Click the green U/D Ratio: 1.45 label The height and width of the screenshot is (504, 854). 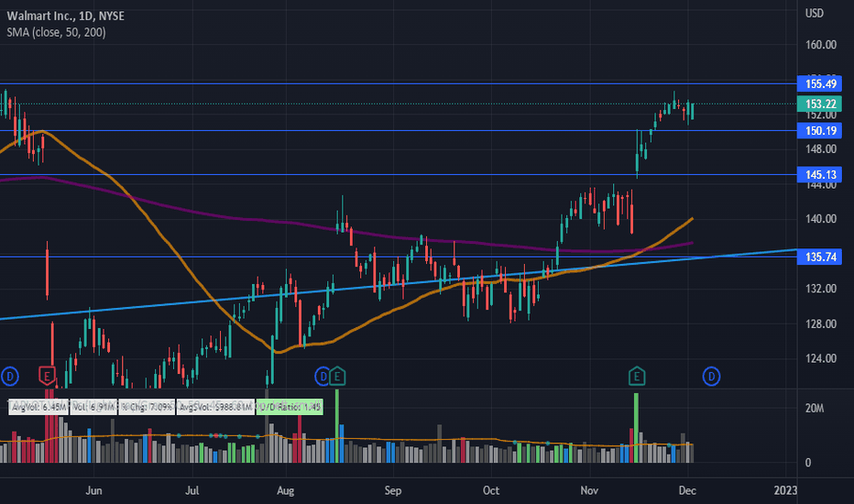(290, 407)
